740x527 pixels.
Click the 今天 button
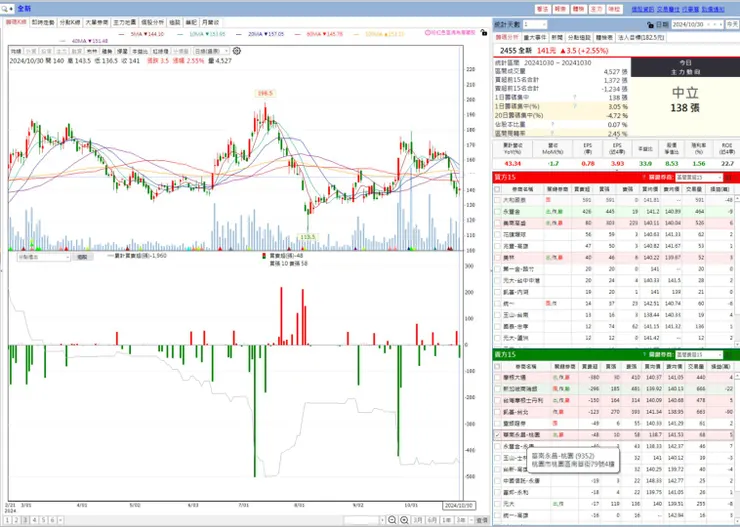pyautogui.click(x=732, y=25)
